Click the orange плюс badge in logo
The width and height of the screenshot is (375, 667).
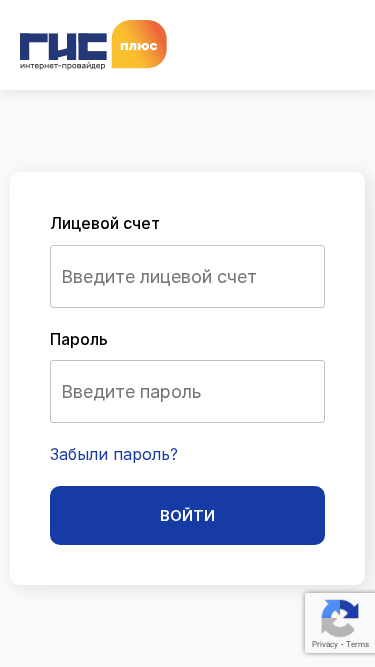point(139,44)
